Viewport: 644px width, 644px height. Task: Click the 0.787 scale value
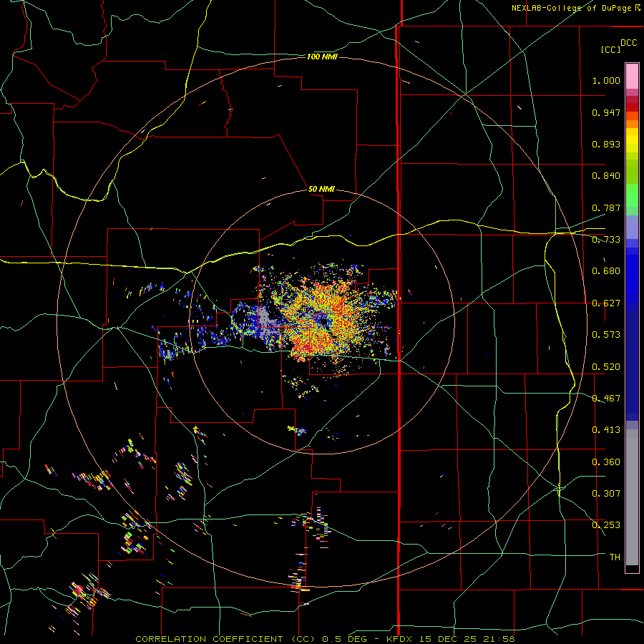click(x=606, y=208)
